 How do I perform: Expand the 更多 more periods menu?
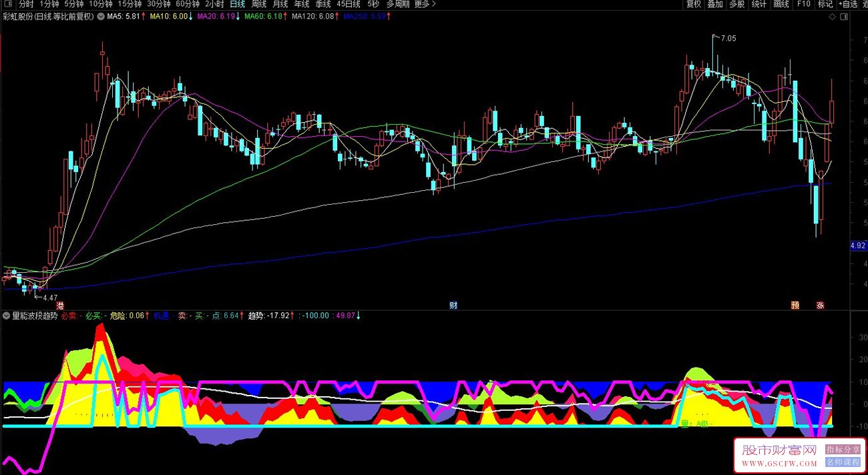point(425,4)
